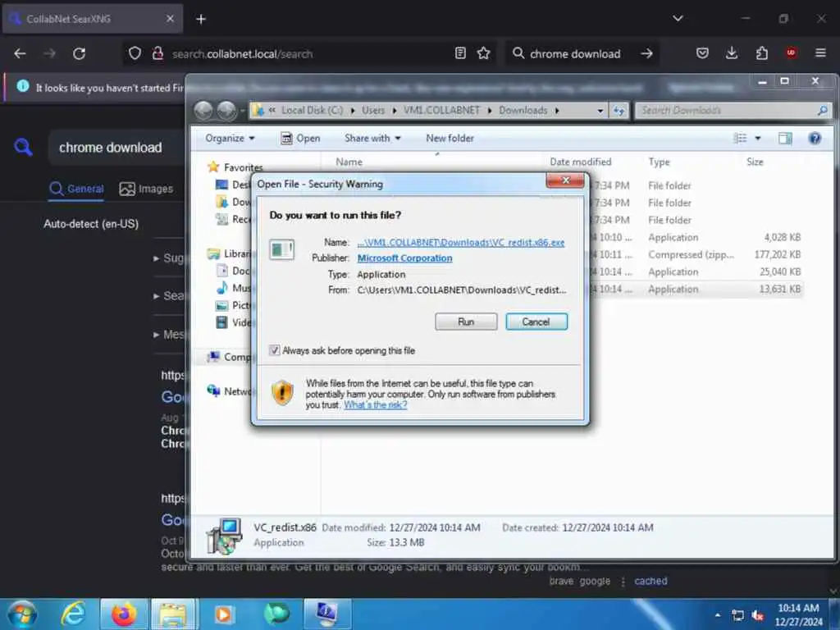The width and height of the screenshot is (840, 630).
Task: Click Open in the Explorer toolbar
Action: [x=300, y=138]
